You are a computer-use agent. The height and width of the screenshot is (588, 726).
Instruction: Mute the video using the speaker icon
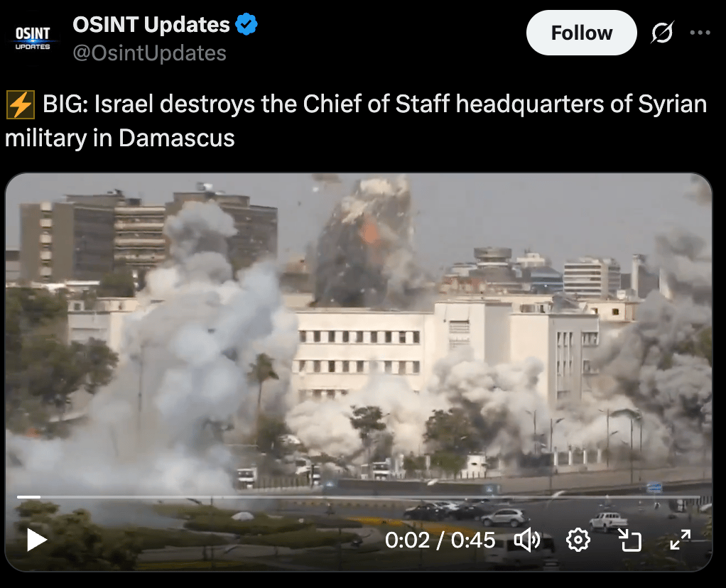click(x=527, y=540)
